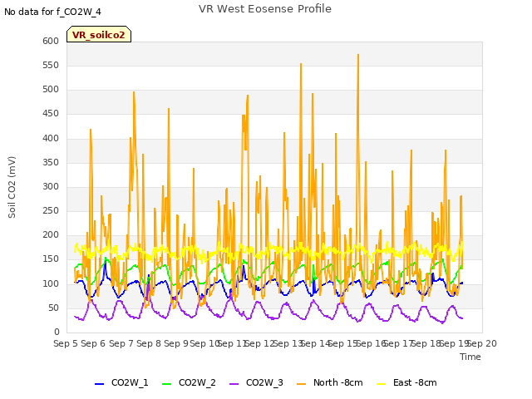Click the CO2W_2 legend entry
Image resolution: width=532 pixels, height=399 pixels.
pos(189,383)
